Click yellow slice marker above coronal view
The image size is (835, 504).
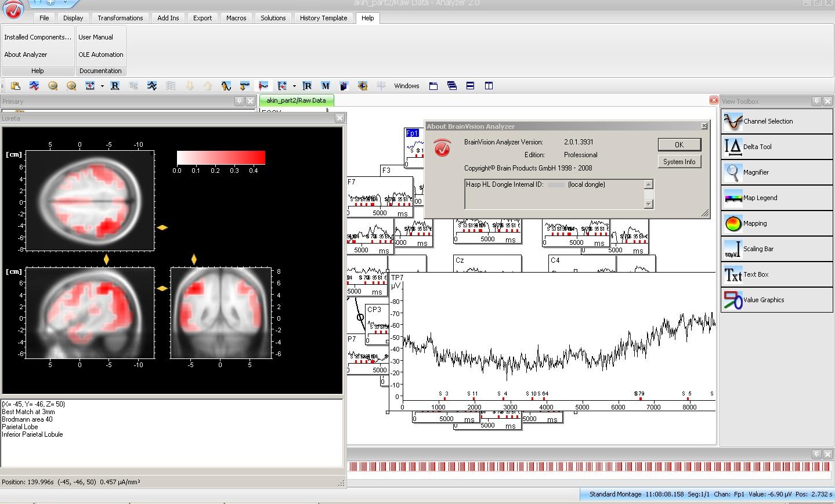coord(194,259)
